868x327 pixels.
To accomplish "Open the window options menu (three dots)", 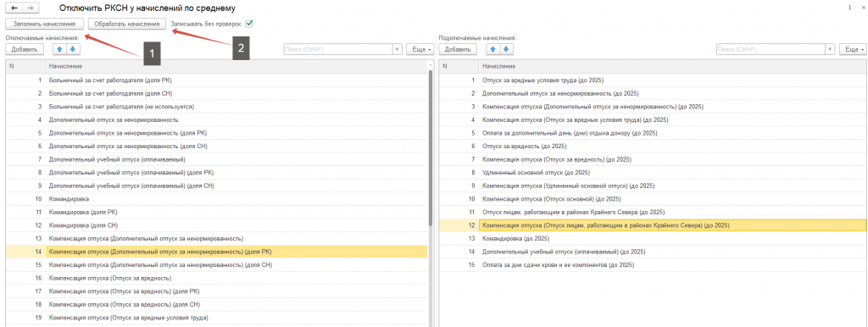I will point(849,8).
